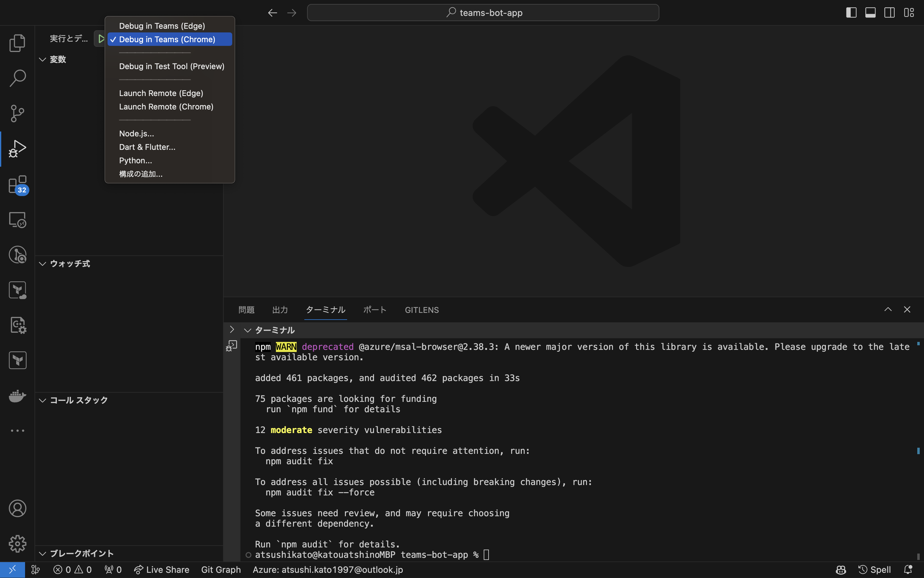Choose Dart & Flutter... option

[170, 147]
